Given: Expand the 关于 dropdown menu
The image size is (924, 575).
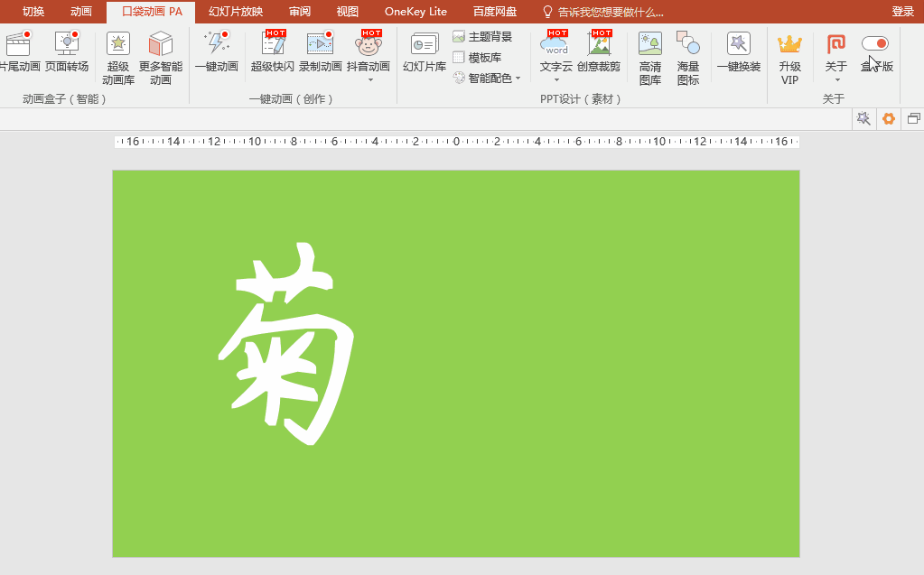Looking at the screenshot, I should (x=835, y=79).
